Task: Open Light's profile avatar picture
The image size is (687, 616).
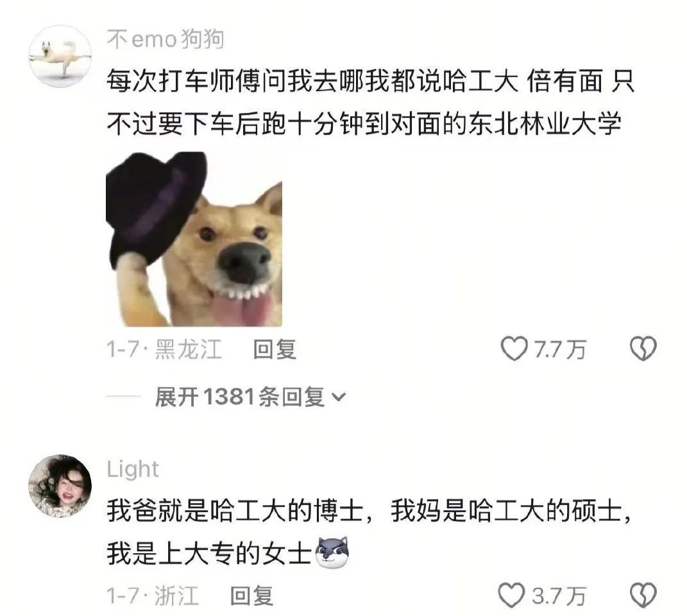Action: click(x=60, y=486)
